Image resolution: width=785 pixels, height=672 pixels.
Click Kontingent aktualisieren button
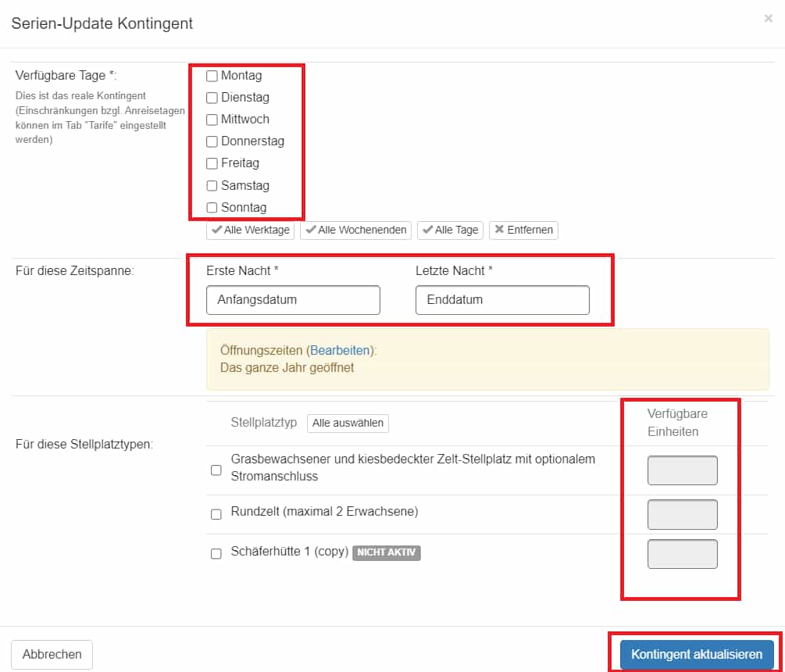(x=697, y=655)
